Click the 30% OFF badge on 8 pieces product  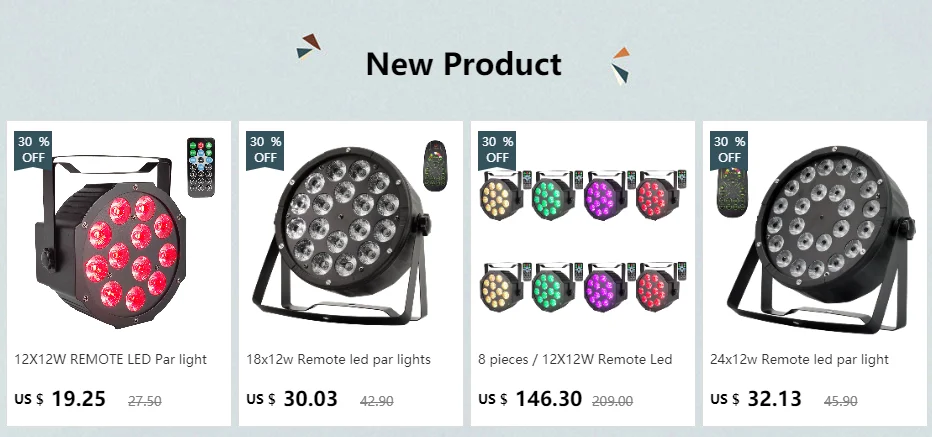pos(497,150)
